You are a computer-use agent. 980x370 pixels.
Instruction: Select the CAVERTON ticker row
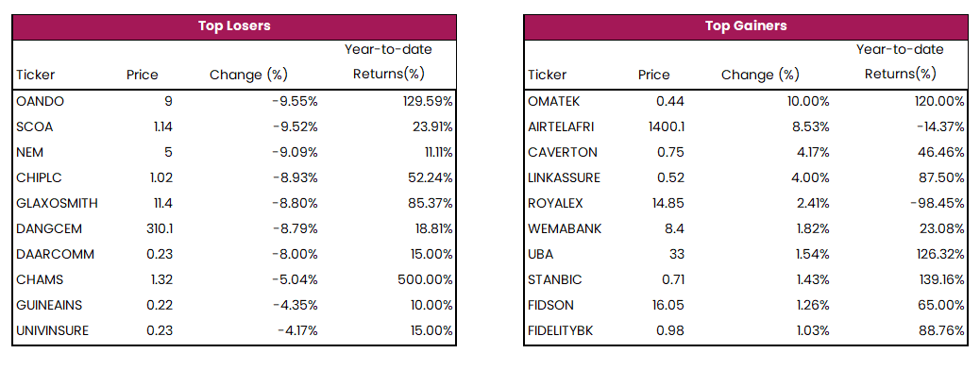pyautogui.click(x=745, y=153)
